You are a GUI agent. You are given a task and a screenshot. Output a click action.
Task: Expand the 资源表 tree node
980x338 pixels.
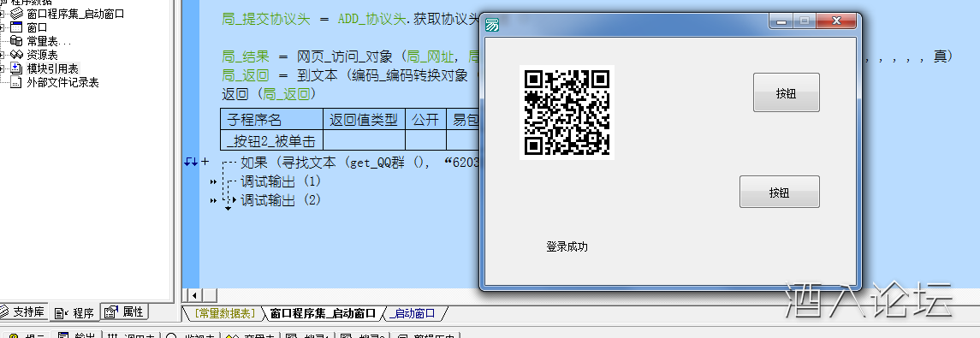tap(2, 55)
